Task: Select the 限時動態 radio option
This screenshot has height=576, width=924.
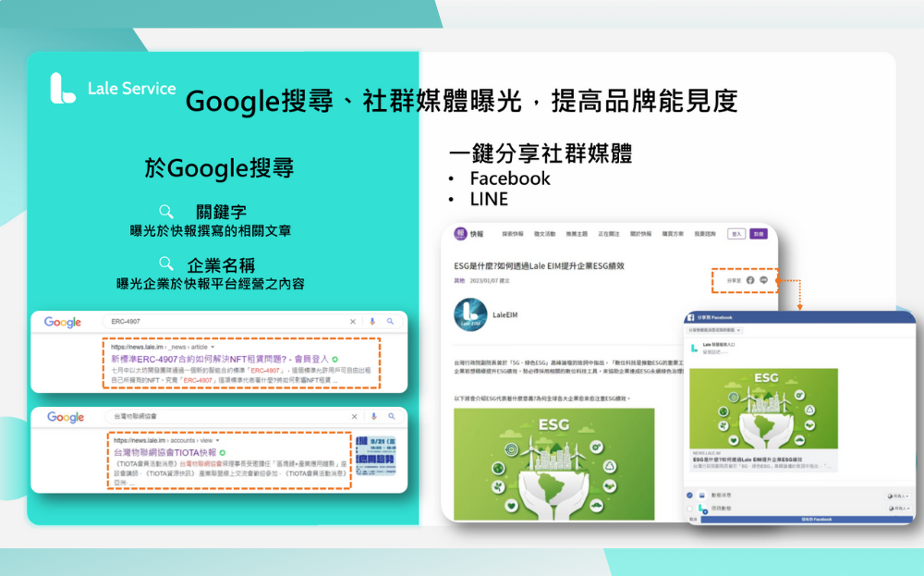Action: 689,509
